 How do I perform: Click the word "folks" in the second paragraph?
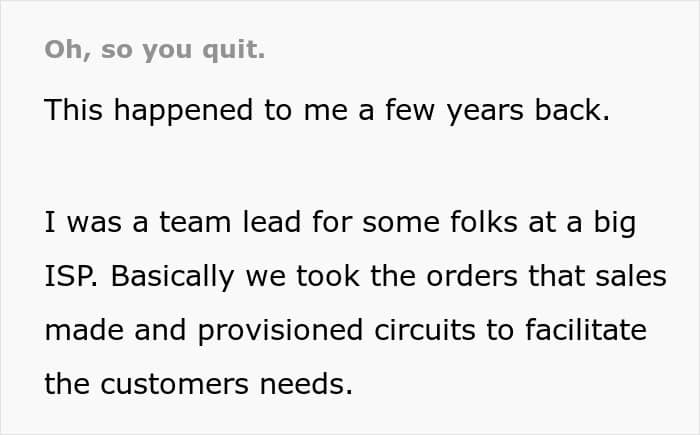coord(484,222)
